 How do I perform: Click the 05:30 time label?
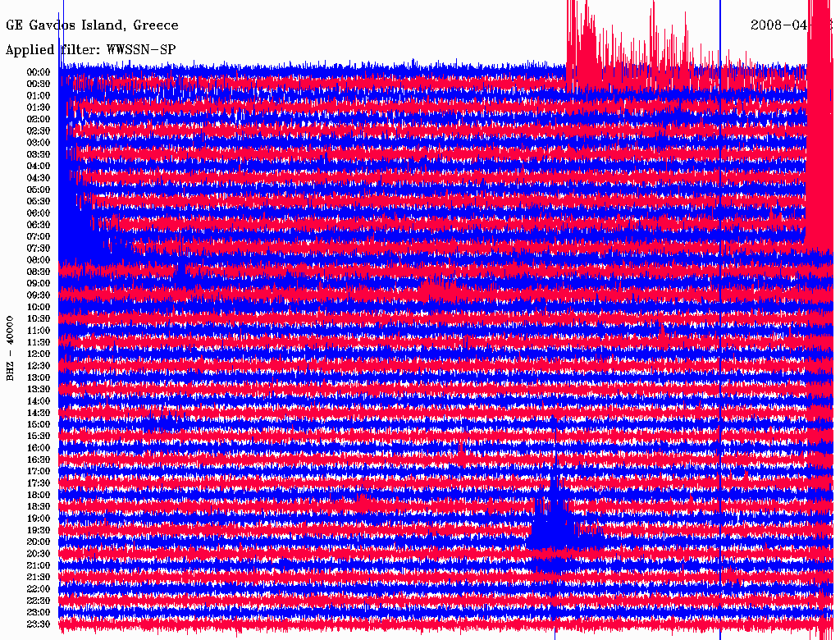point(38,201)
